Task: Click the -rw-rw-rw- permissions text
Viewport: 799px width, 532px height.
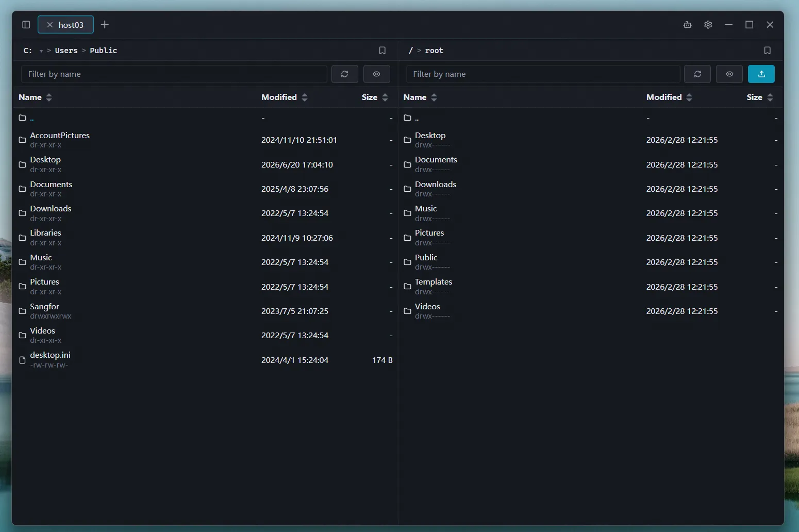Action: point(49,365)
